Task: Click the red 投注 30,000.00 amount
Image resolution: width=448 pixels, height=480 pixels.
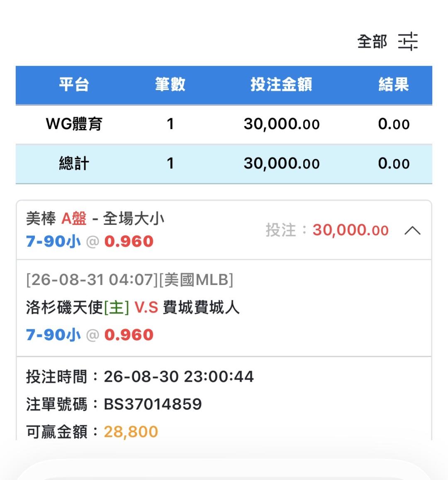Action: [351, 230]
